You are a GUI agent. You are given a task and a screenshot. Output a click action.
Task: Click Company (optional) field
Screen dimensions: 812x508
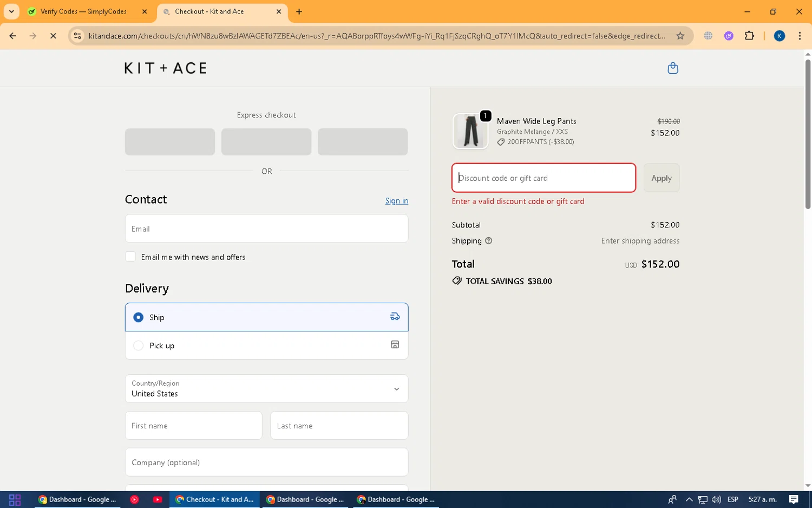coord(266,462)
